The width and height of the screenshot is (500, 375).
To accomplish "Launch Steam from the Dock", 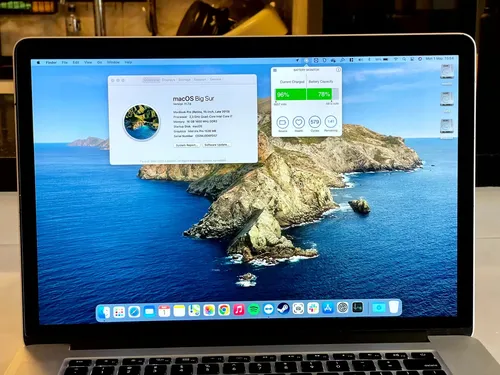I will point(283,309).
